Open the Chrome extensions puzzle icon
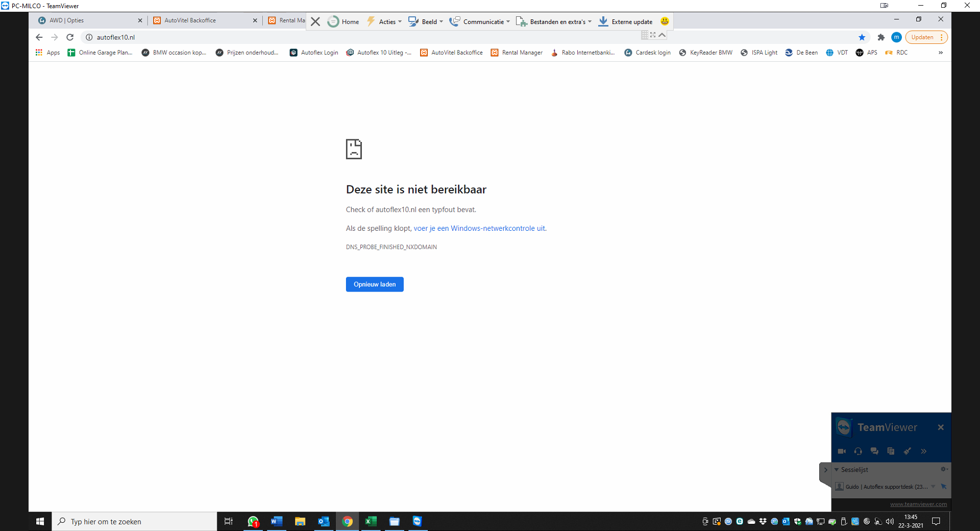980x531 pixels. click(x=881, y=37)
